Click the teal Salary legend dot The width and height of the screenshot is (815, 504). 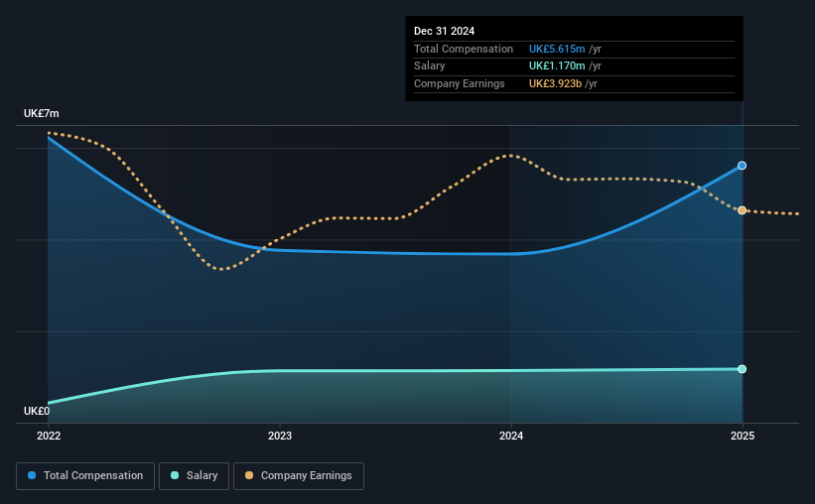pyautogui.click(x=175, y=475)
